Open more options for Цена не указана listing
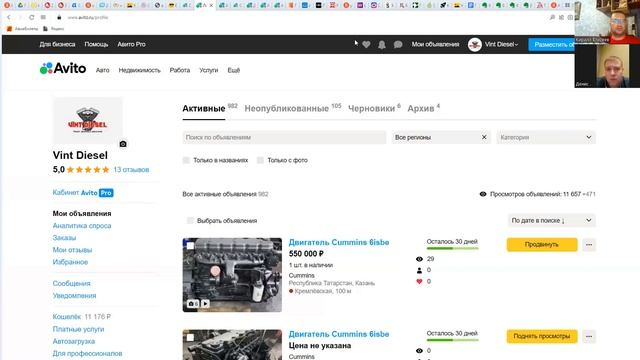Image resolution: width=640 pixels, height=360 pixels. click(x=589, y=336)
